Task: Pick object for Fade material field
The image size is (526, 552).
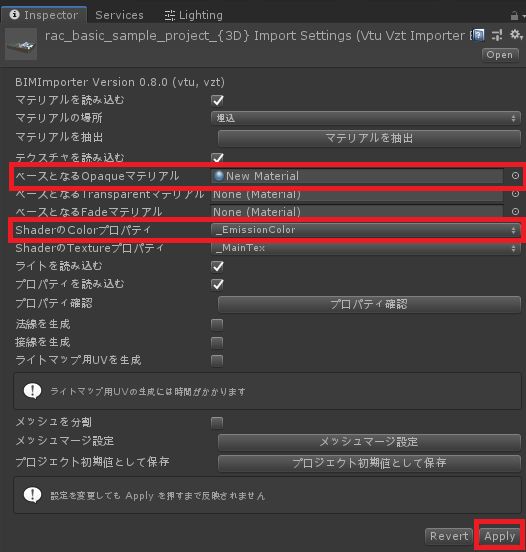Action: click(x=515, y=212)
